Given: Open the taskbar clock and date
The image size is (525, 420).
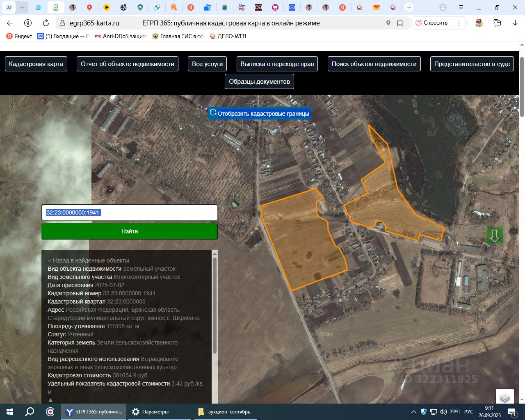Looking at the screenshot, I should click(489, 412).
